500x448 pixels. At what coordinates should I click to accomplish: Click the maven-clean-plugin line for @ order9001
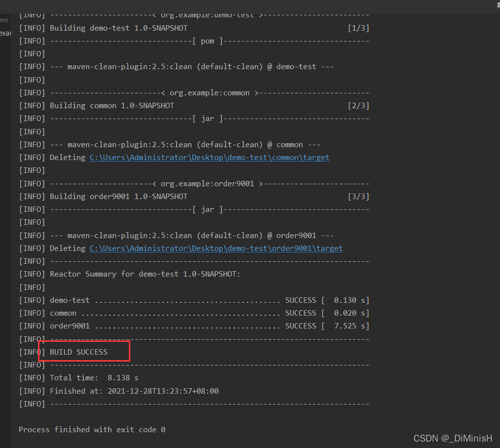(176, 236)
